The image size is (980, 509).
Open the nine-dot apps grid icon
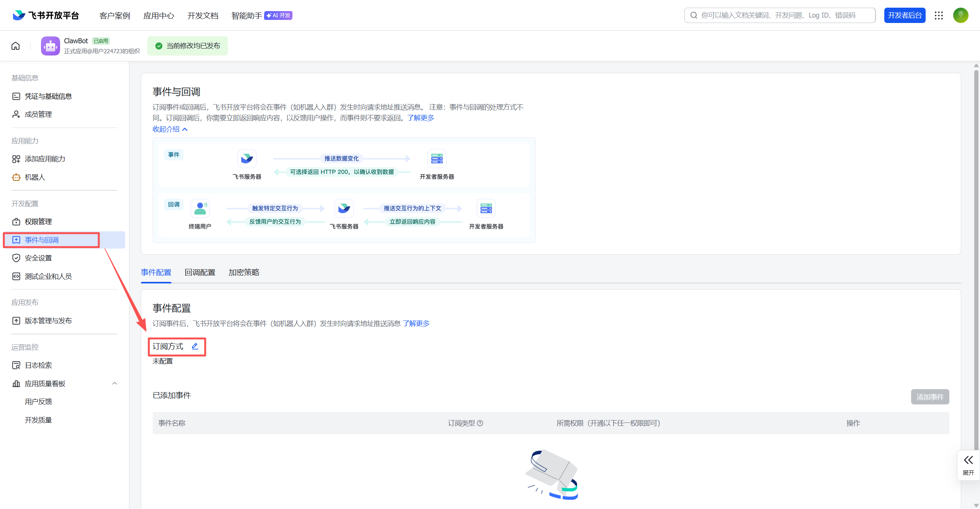pyautogui.click(x=939, y=15)
